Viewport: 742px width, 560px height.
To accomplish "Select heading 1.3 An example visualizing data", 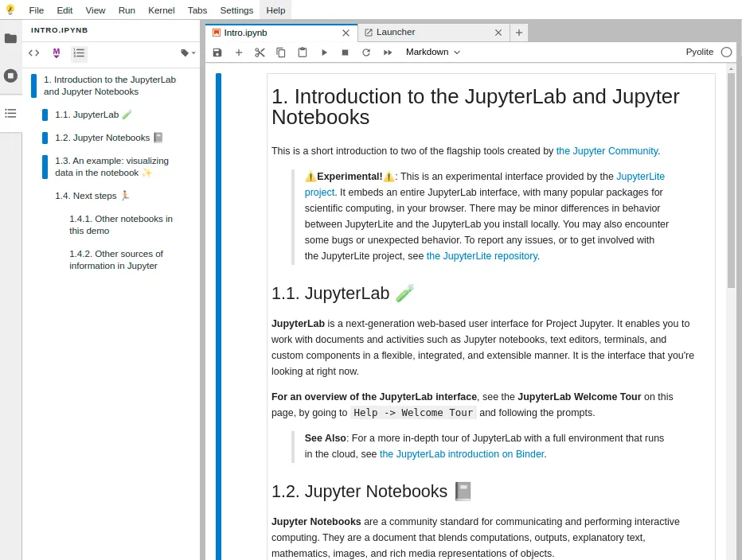I will click(111, 166).
